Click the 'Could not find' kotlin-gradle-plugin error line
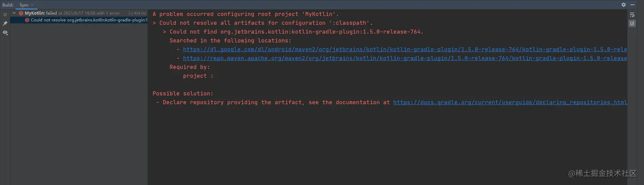644x185 pixels. (x=293, y=32)
